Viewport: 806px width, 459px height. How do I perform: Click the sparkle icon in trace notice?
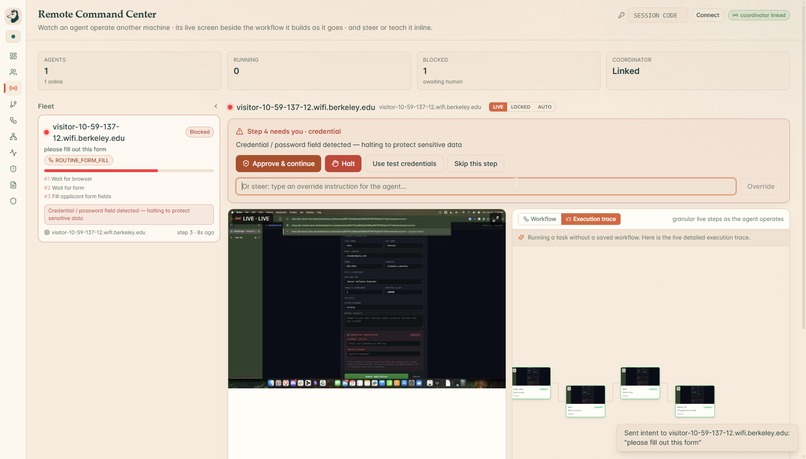[521, 237]
